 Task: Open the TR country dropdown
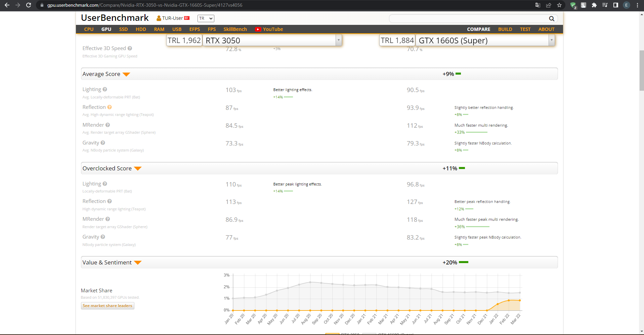pyautogui.click(x=206, y=18)
